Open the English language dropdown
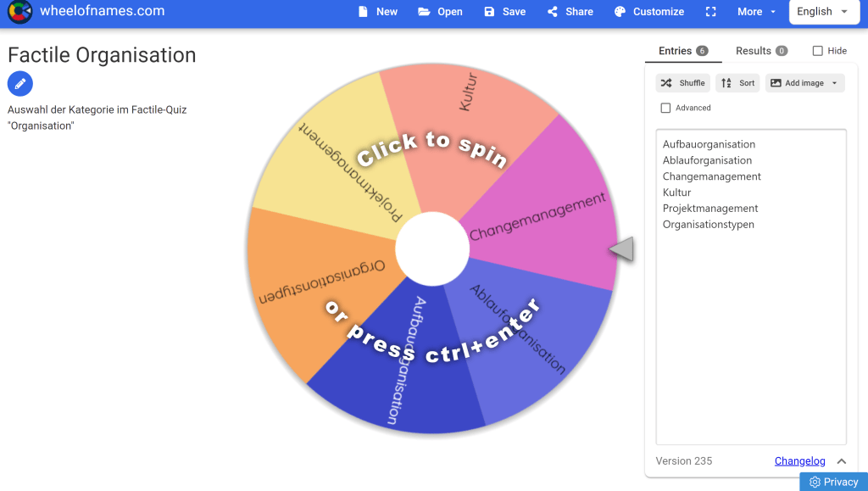Screen dimensions: 868x491 (821, 12)
